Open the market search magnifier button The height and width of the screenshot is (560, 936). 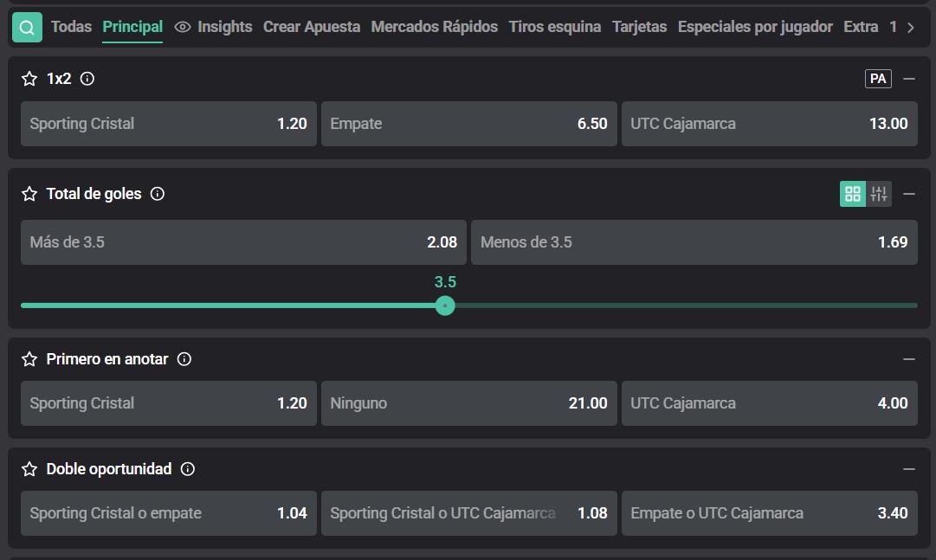click(x=27, y=27)
